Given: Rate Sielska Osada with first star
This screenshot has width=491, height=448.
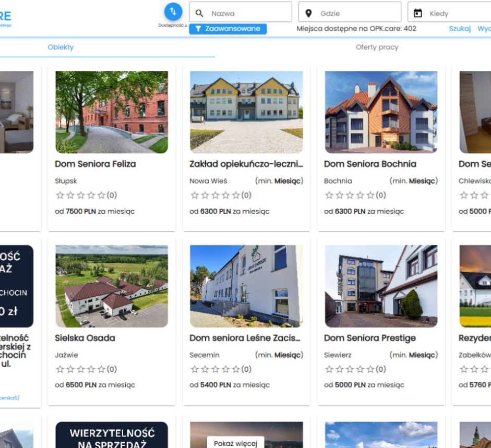Looking at the screenshot, I should 59,370.
